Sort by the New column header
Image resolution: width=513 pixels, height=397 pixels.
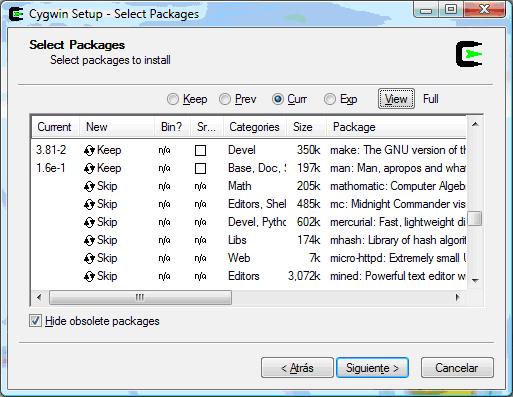(117, 127)
